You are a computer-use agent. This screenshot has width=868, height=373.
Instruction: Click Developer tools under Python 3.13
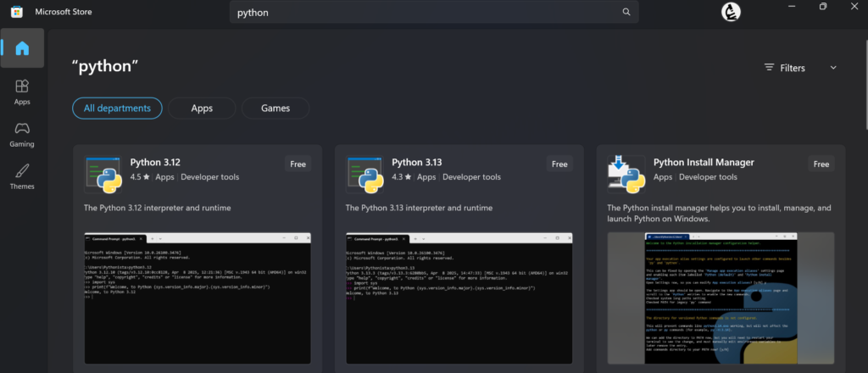pyautogui.click(x=471, y=177)
